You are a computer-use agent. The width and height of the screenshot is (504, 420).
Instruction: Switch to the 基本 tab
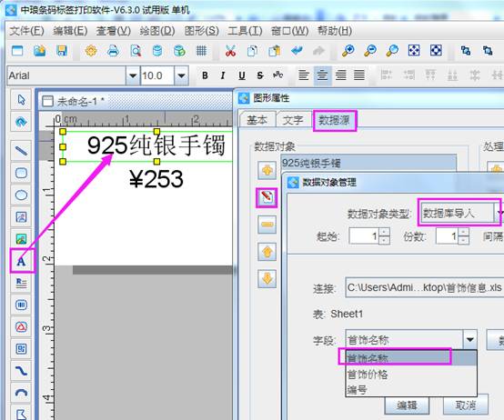pos(257,120)
